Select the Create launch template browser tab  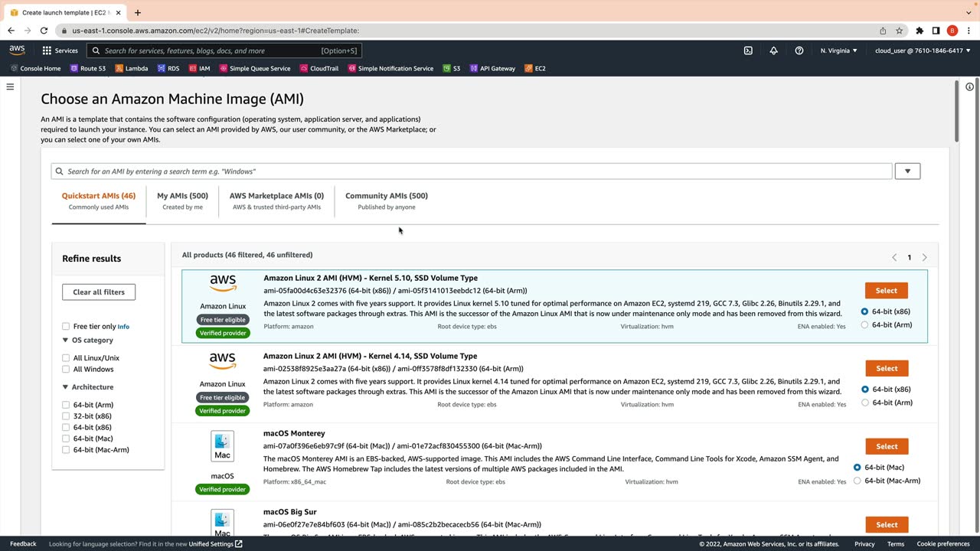point(64,12)
